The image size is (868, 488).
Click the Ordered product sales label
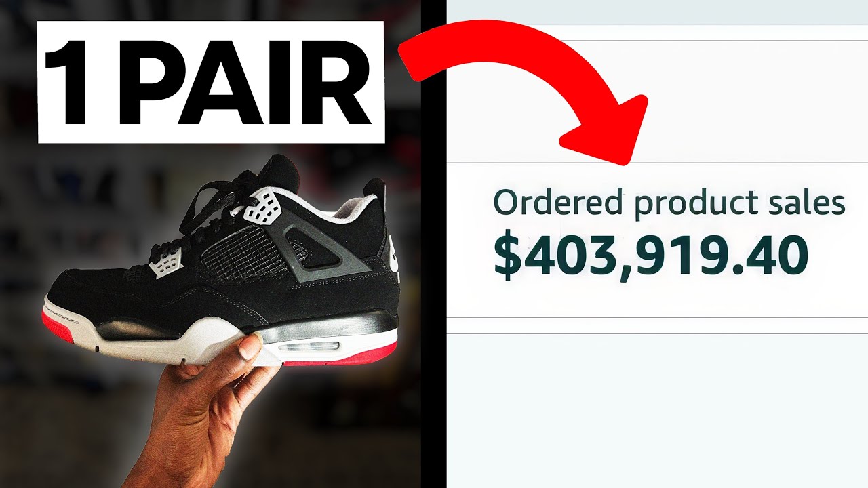[x=669, y=203]
